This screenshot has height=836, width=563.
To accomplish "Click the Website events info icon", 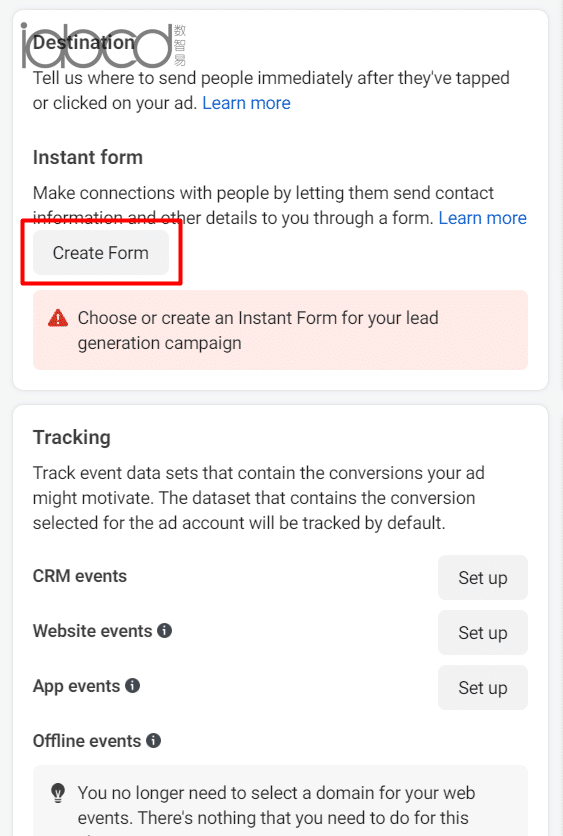I will [165, 631].
